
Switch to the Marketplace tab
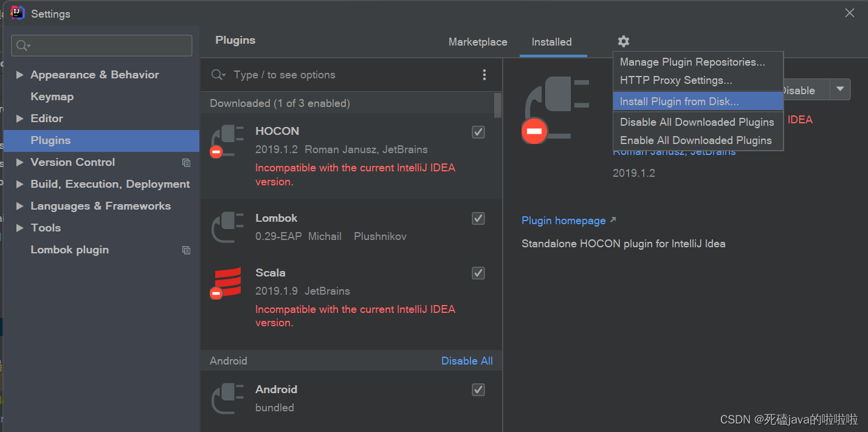pyautogui.click(x=478, y=42)
